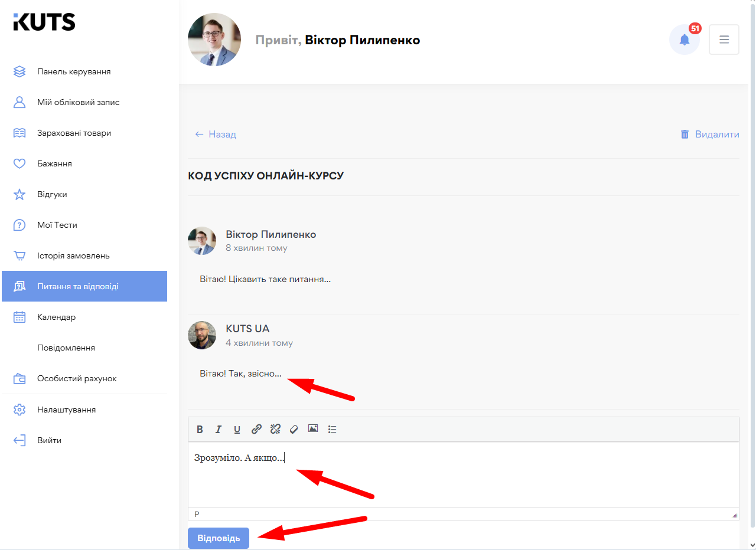
Task: Go to Налаштування settings page
Action: pos(66,410)
